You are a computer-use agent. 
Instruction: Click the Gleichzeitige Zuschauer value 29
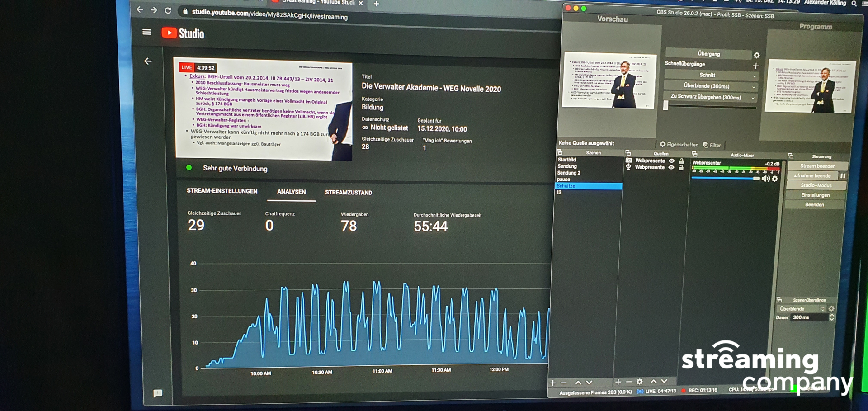click(196, 225)
